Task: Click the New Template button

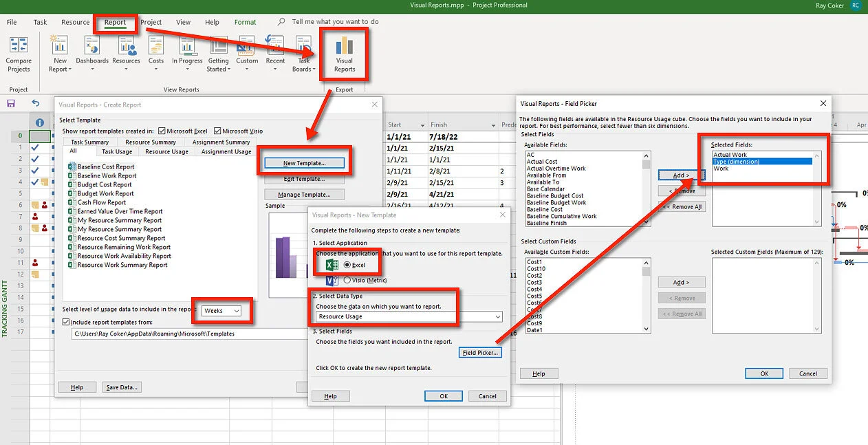Action: (x=305, y=163)
